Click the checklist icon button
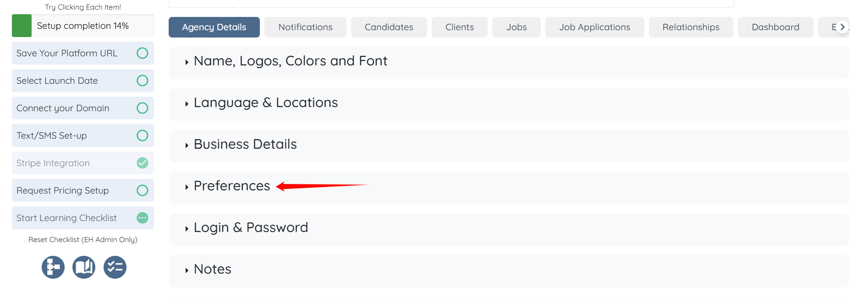 coord(115,267)
